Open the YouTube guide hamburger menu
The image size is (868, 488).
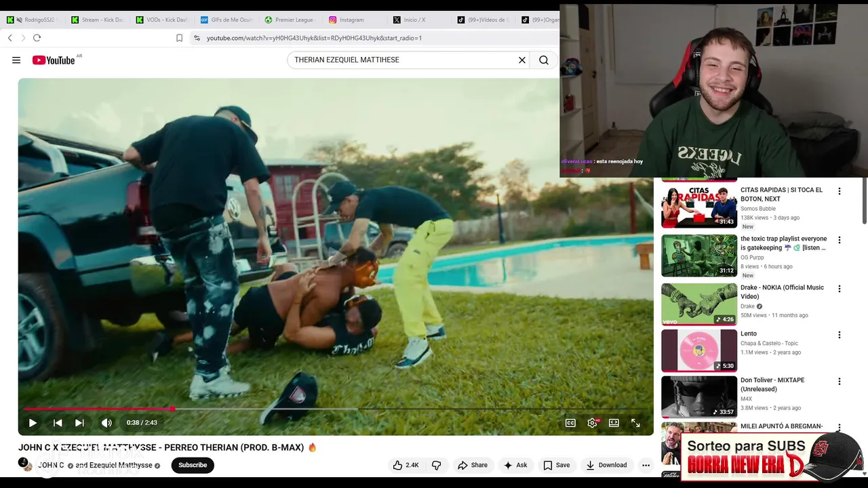coord(16,60)
